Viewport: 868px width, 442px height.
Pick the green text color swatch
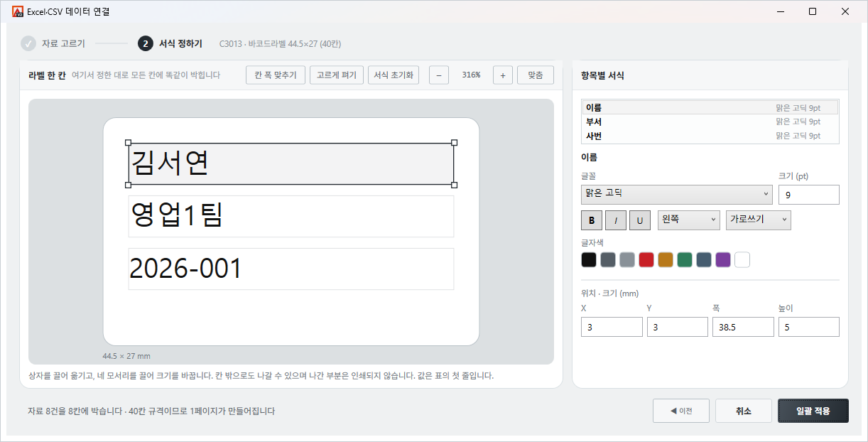pyautogui.click(x=685, y=260)
